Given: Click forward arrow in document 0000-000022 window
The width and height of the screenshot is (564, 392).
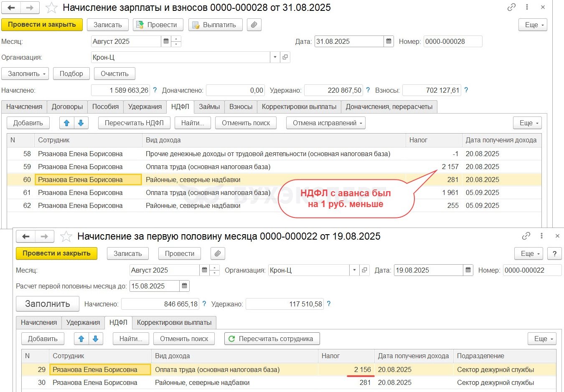Looking at the screenshot, I should 45,236.
